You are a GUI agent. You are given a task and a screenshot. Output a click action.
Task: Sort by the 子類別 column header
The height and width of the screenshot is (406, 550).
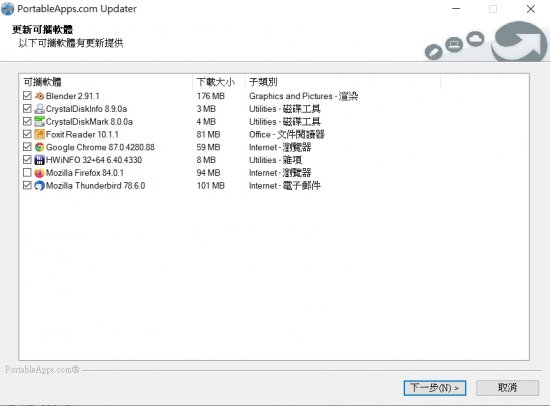(x=342, y=82)
